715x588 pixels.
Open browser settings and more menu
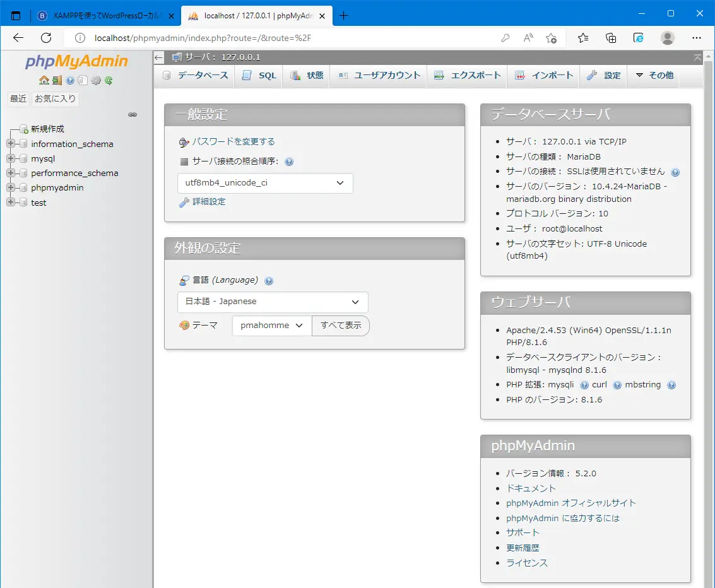[696, 38]
